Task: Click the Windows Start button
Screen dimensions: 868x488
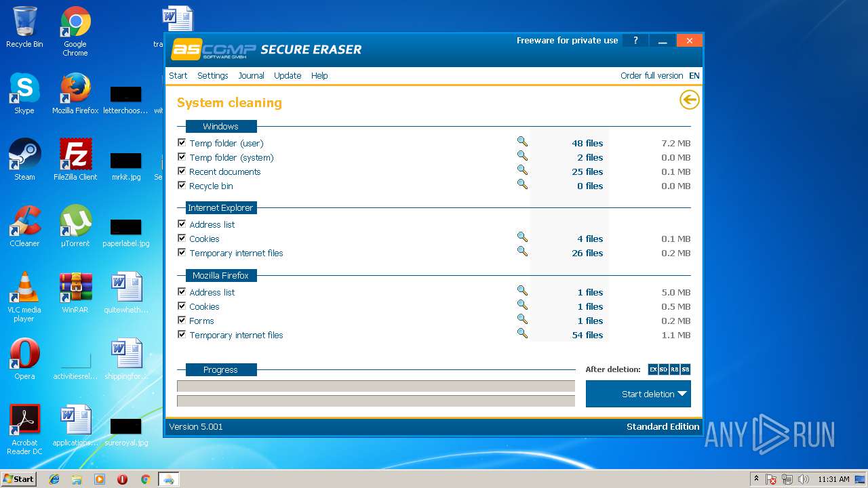Action: 18,479
